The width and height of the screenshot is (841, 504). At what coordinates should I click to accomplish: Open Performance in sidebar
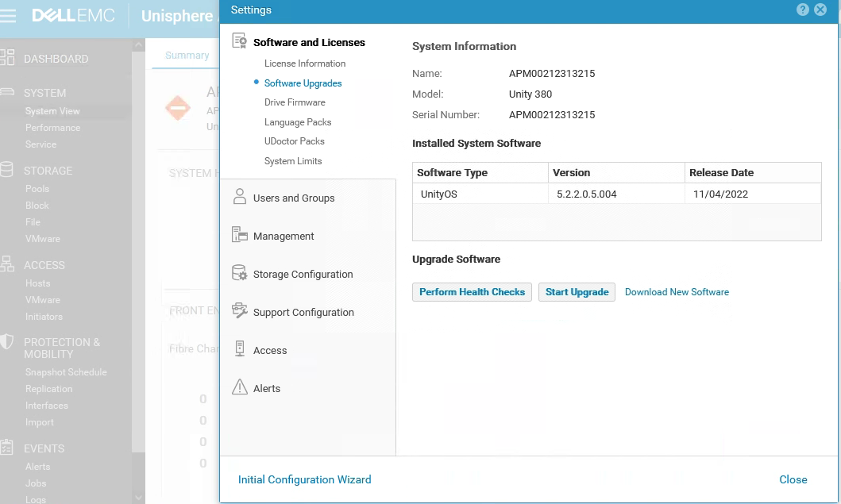[x=52, y=128]
